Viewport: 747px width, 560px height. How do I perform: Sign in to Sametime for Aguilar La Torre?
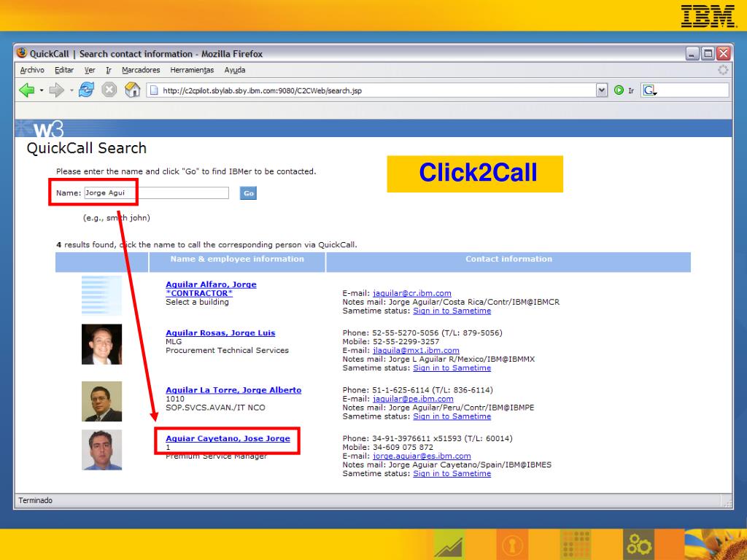[x=452, y=416]
